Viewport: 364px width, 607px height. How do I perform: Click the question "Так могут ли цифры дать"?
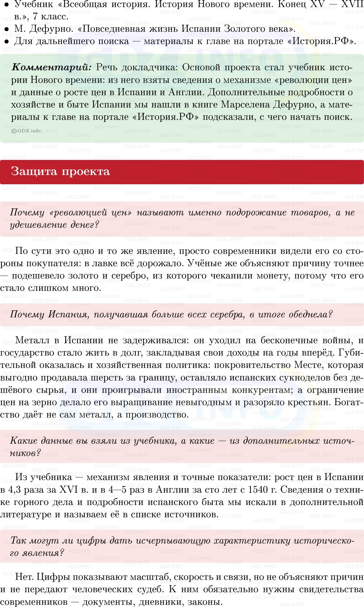pyautogui.click(x=182, y=547)
